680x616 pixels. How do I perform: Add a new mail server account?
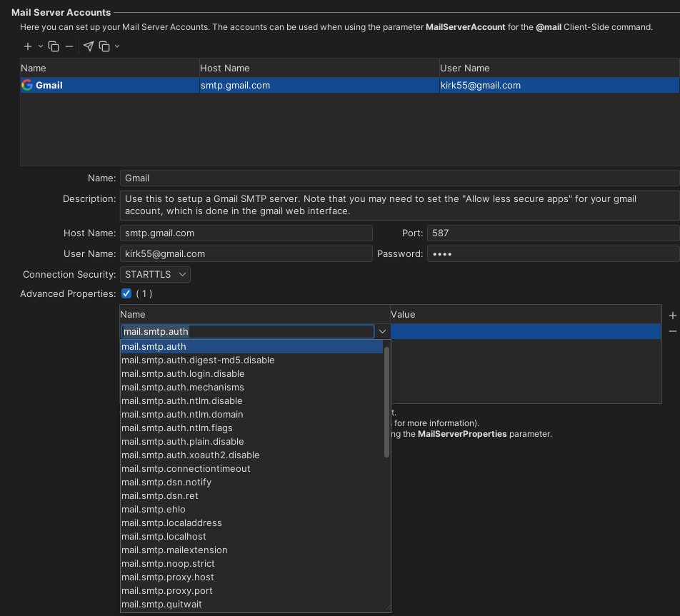[x=27, y=46]
